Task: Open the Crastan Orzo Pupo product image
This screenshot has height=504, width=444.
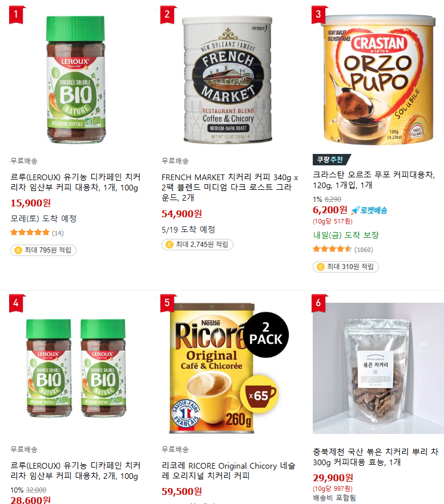Action: point(378,80)
